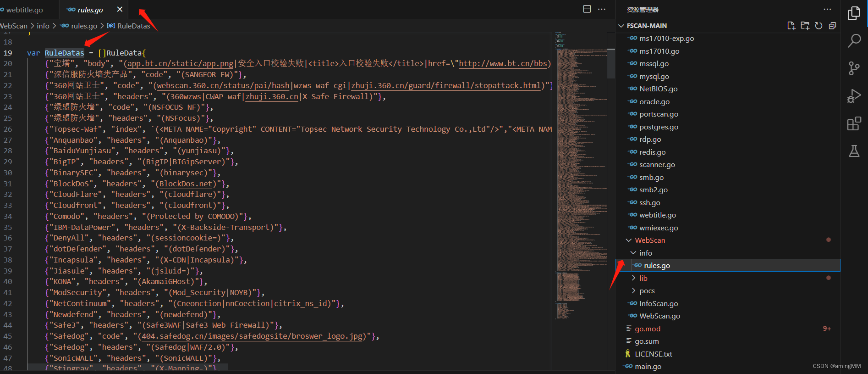This screenshot has height=374, width=868.
Task: Open ssh.go file
Action: click(x=649, y=202)
